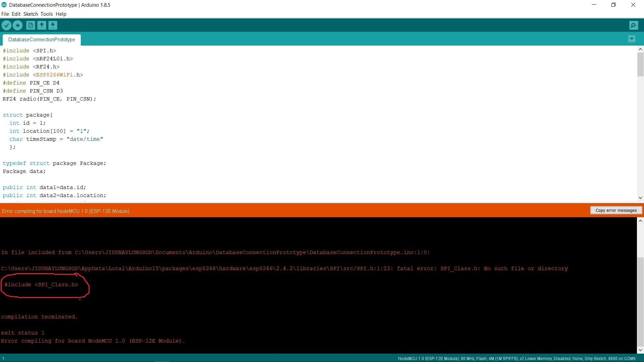Select the DatabaseConnectionPrototype tab

coord(42,39)
